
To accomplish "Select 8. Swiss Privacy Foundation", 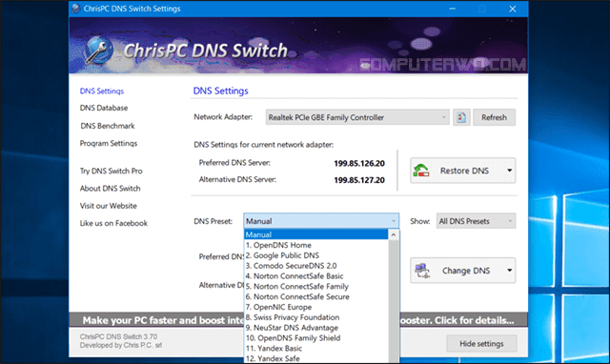I will click(315, 317).
